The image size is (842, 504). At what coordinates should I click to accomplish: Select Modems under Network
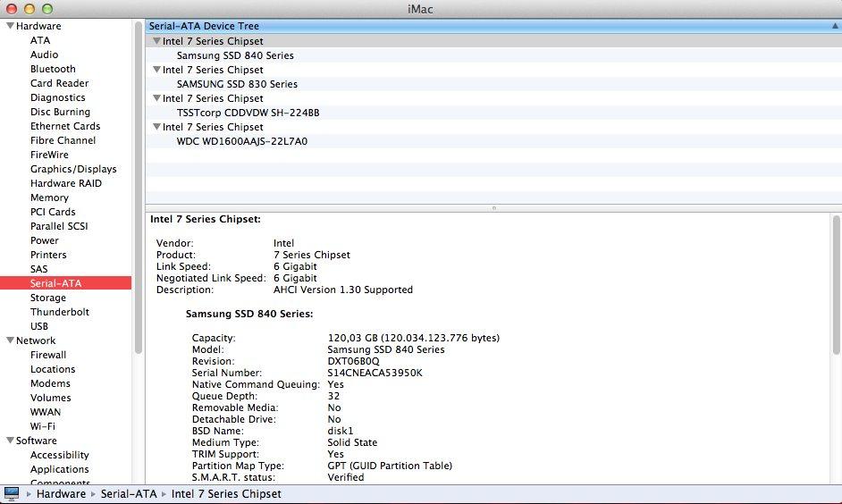pos(50,383)
